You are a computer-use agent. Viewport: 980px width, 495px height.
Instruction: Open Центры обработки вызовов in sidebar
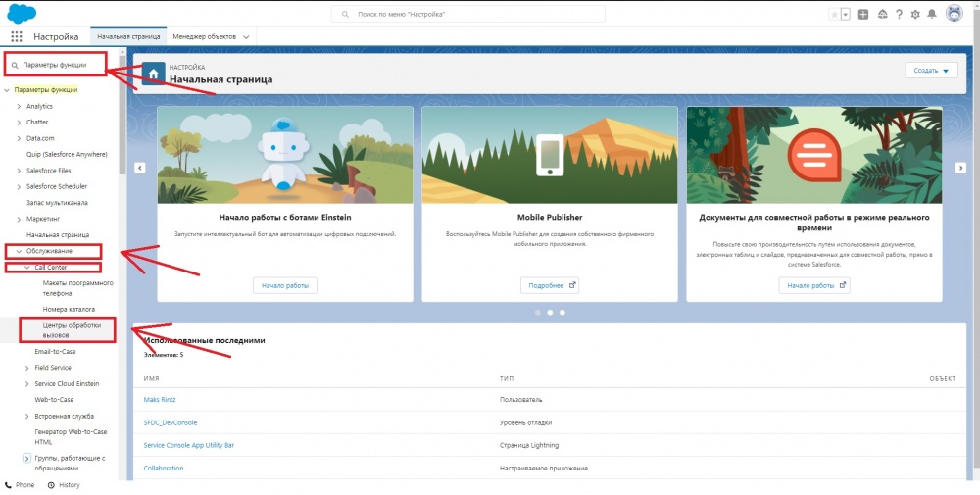pyautogui.click(x=72, y=330)
